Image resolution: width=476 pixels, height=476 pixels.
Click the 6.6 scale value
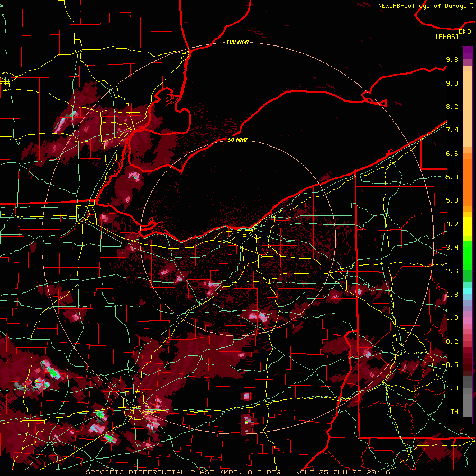452,153
